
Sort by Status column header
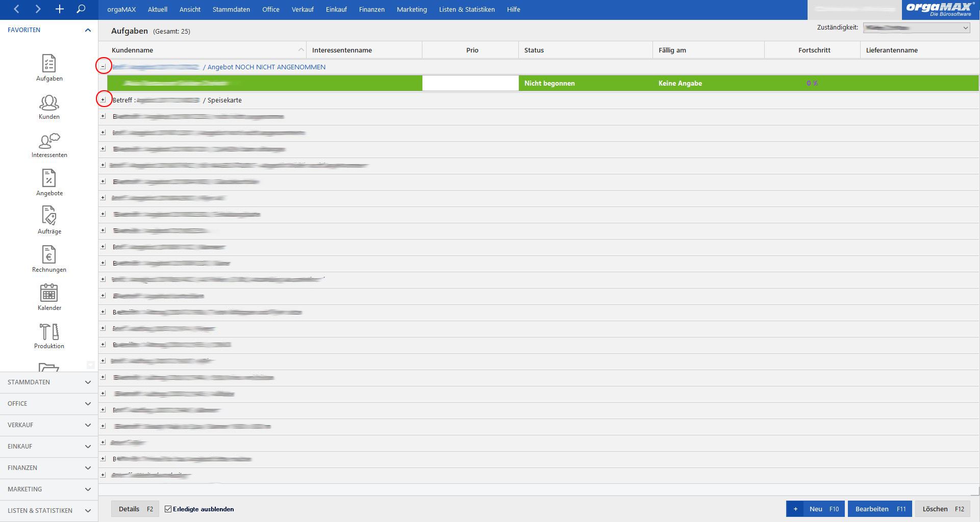point(586,50)
